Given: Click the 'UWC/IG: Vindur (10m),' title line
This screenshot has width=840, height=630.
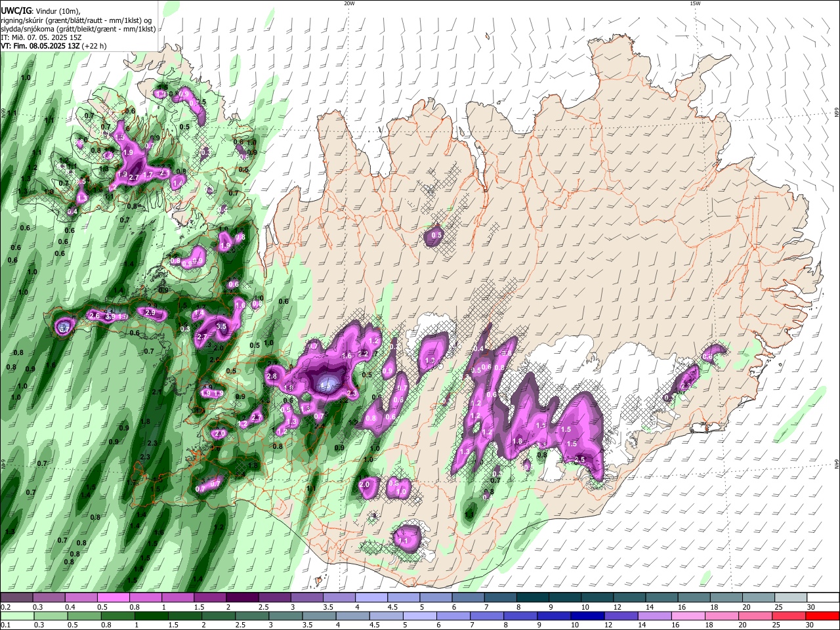Looking at the screenshot, I should (x=40, y=11).
